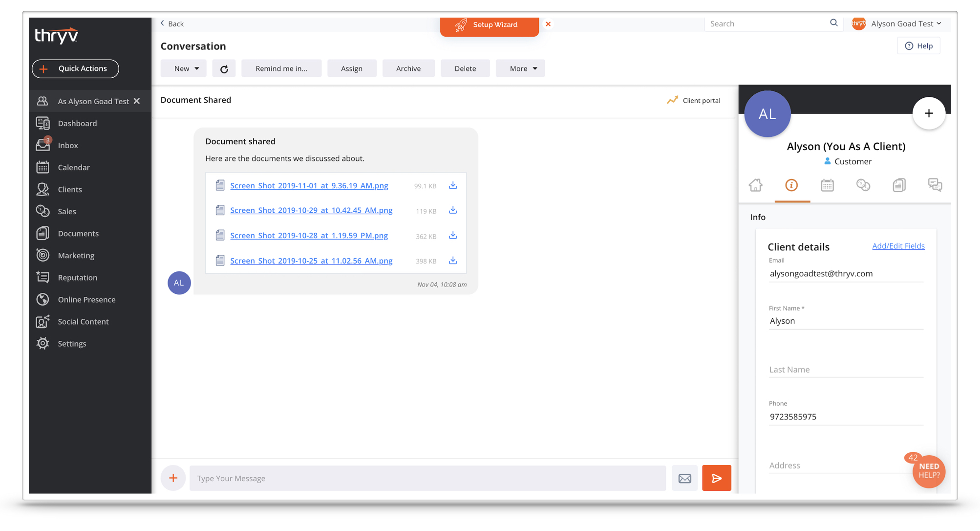Image resolution: width=980 pixels, height=531 pixels.
Task: Open the client documents tab icon
Action: [899, 185]
